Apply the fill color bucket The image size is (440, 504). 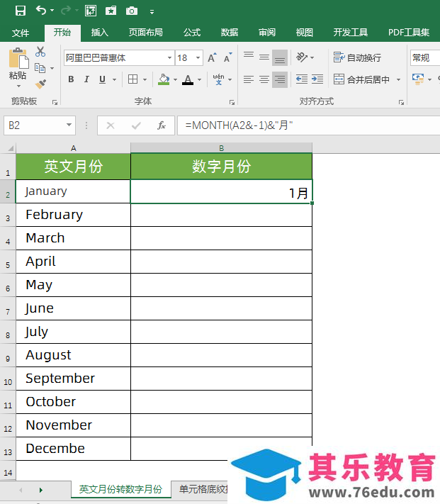tap(164, 79)
